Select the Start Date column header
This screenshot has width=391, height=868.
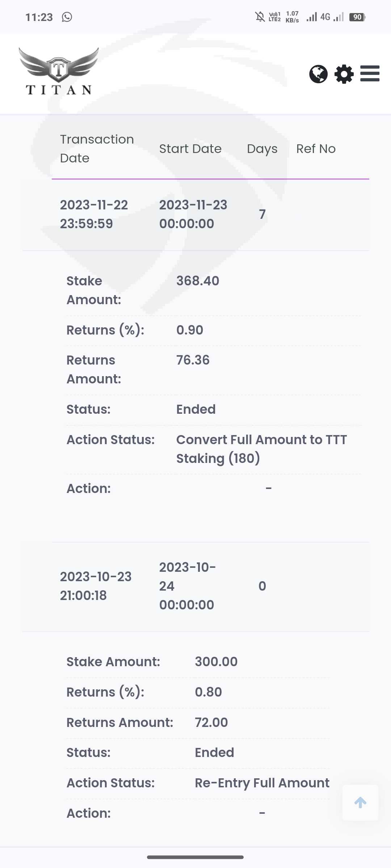pyautogui.click(x=190, y=149)
